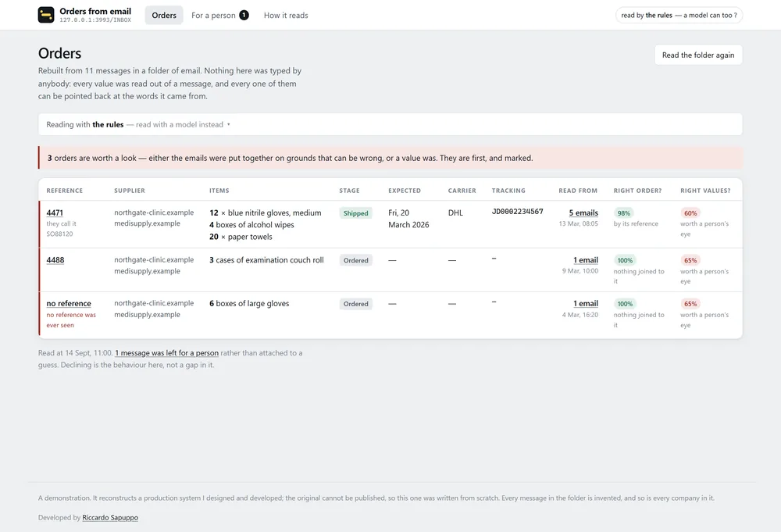Click the Supplier column header
This screenshot has height=532, width=781.
coord(130,191)
